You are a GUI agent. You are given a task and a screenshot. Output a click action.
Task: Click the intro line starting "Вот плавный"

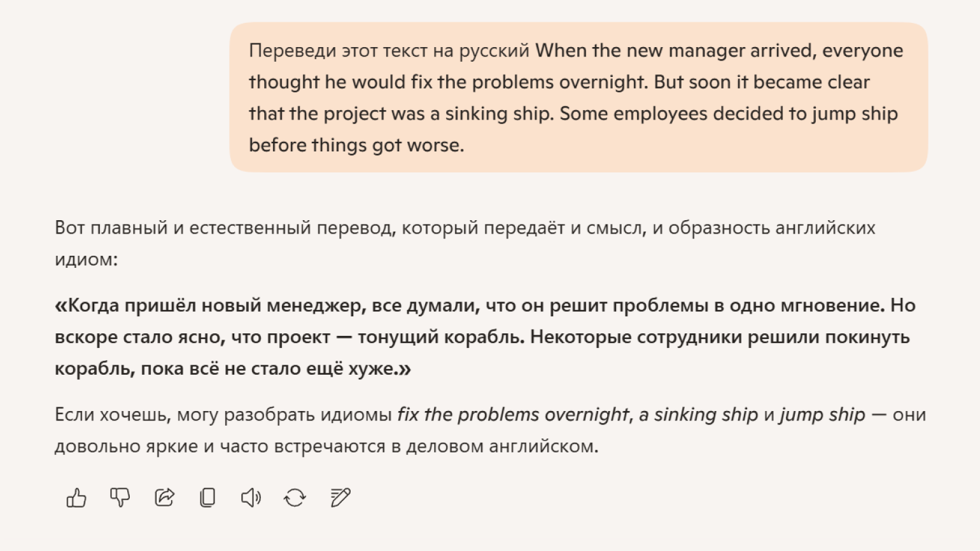pyautogui.click(x=465, y=228)
